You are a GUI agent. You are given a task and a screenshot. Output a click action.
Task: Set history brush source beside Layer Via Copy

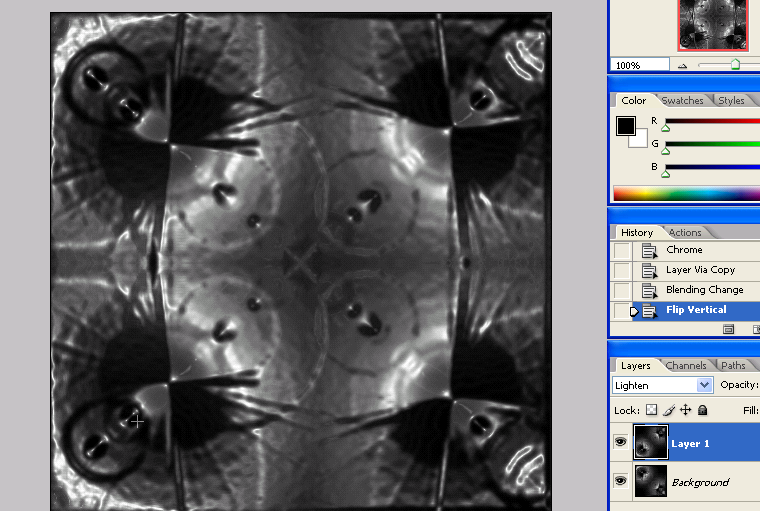click(621, 271)
